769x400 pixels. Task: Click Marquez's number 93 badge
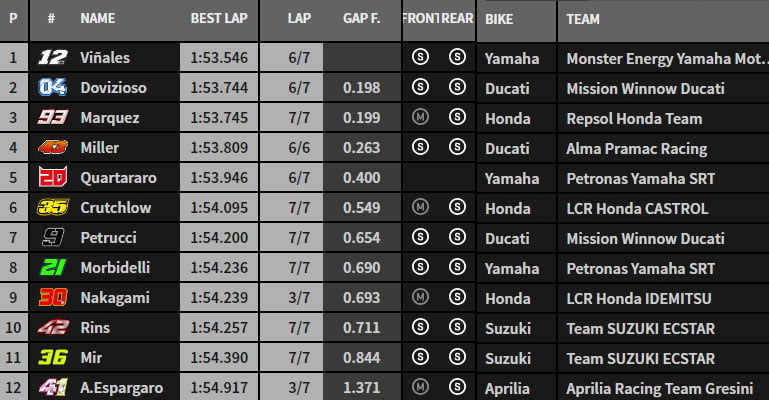click(x=52, y=118)
